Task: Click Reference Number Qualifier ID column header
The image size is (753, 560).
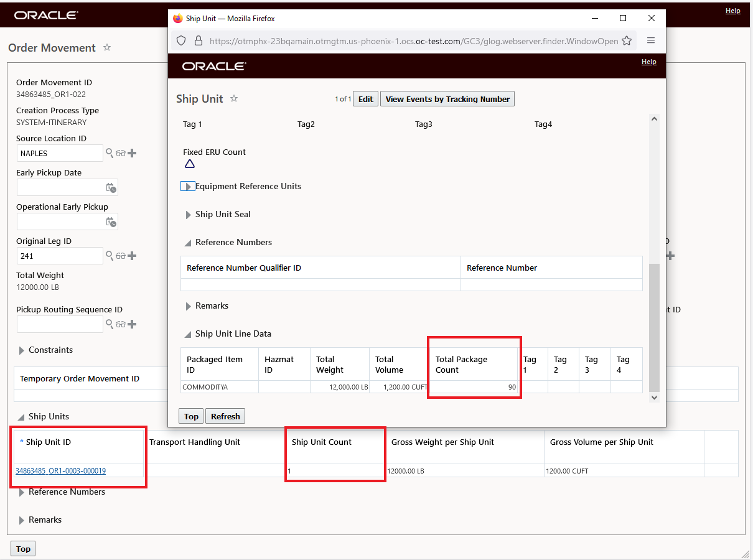Action: click(244, 268)
